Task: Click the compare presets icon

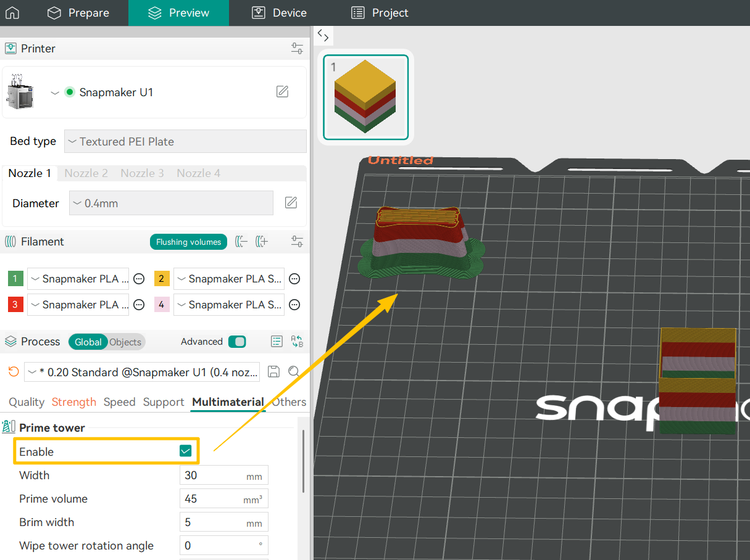Action: (x=297, y=342)
